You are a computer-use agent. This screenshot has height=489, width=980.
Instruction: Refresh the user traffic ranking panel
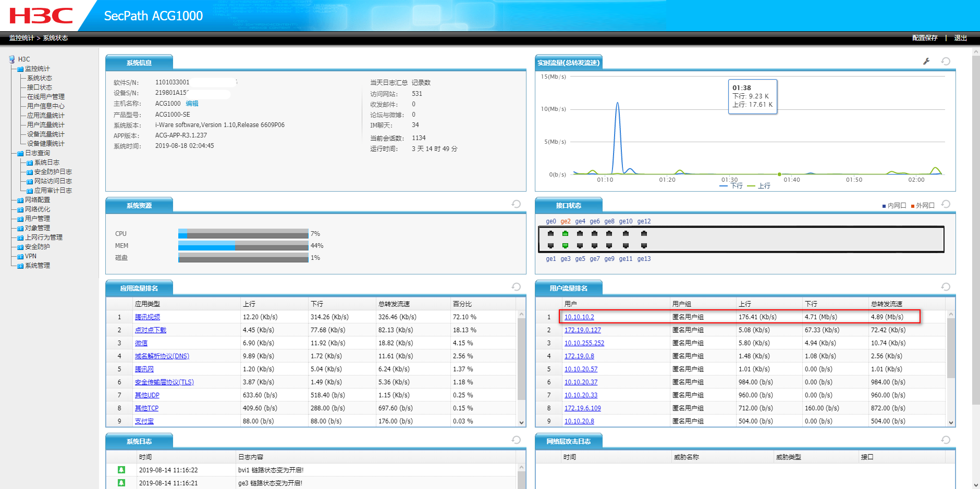coord(946,287)
